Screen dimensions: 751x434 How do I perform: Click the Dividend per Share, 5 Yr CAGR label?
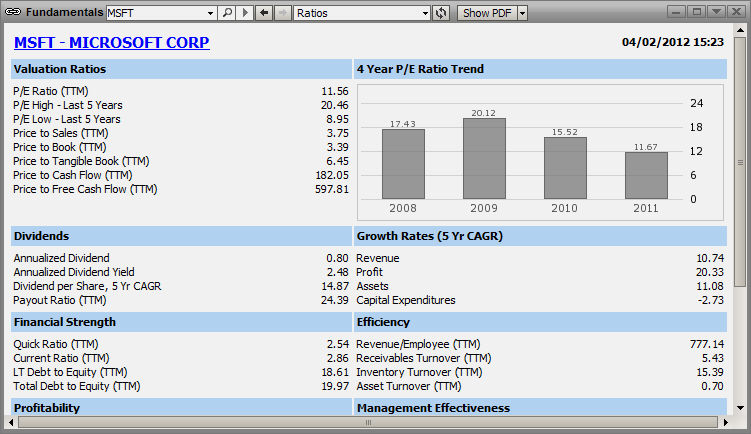tap(87, 286)
